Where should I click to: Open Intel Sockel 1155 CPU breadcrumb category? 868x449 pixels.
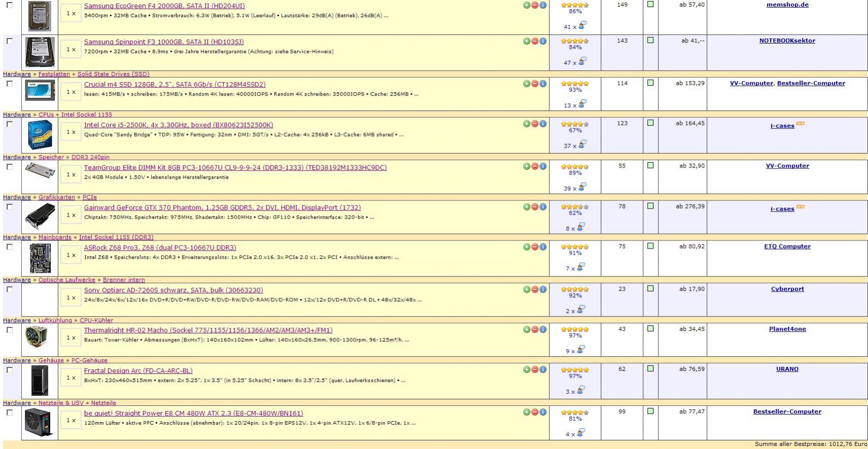coord(87,115)
